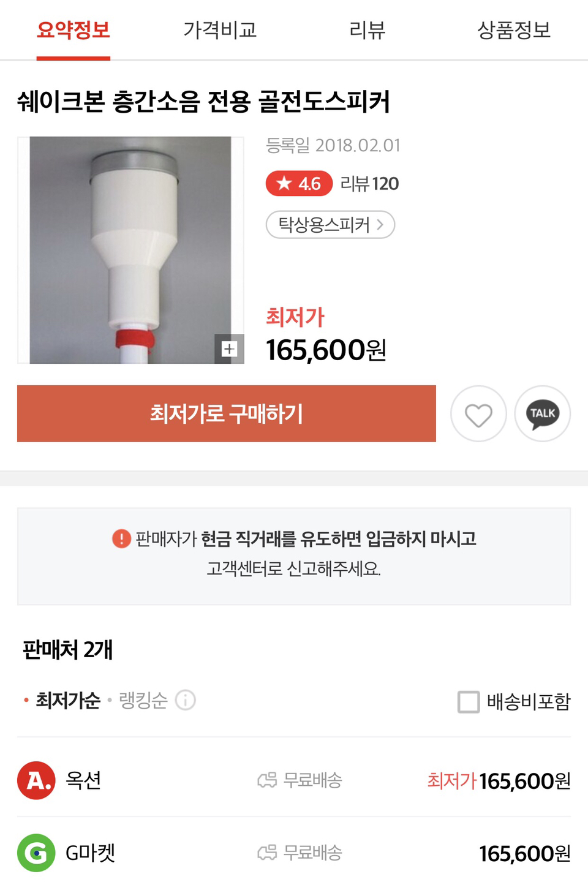Open the 리뷰 120 link

coord(369,183)
